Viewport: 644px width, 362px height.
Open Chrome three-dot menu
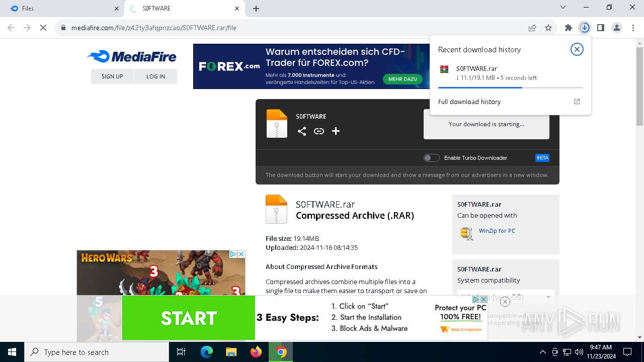(633, 28)
